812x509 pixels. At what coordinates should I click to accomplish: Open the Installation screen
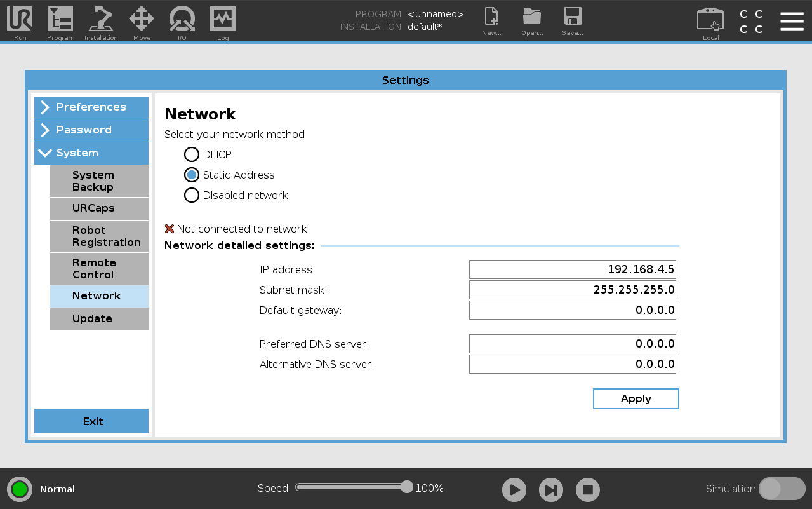[101, 22]
